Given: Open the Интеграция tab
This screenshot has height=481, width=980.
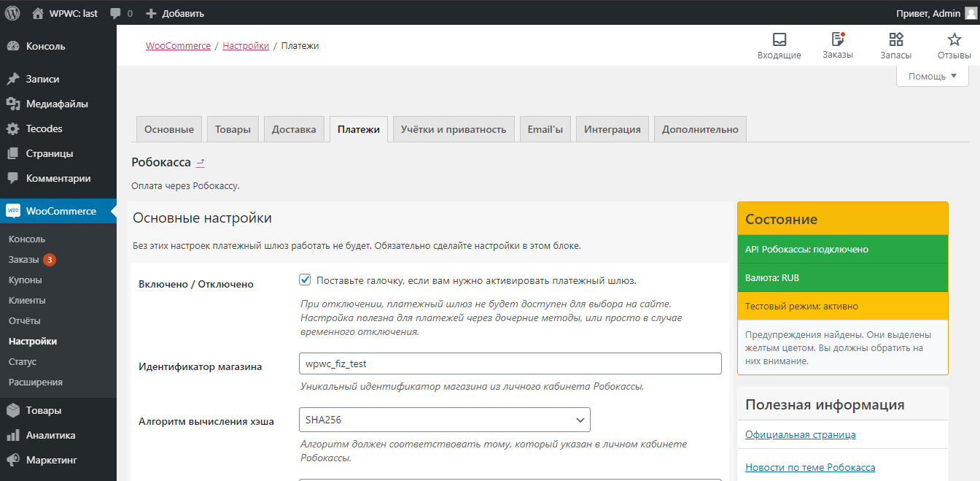Looking at the screenshot, I should coord(612,129).
